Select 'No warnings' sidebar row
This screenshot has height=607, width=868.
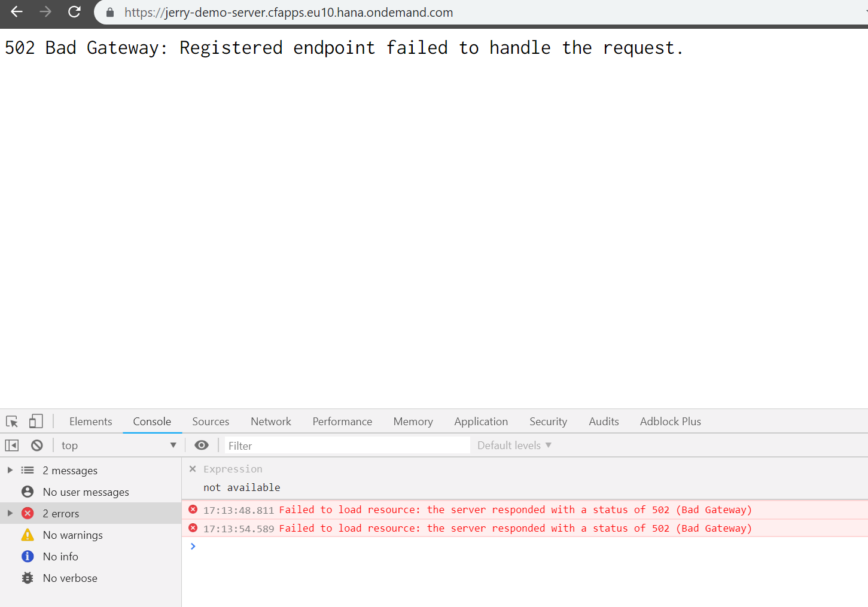click(x=90, y=535)
